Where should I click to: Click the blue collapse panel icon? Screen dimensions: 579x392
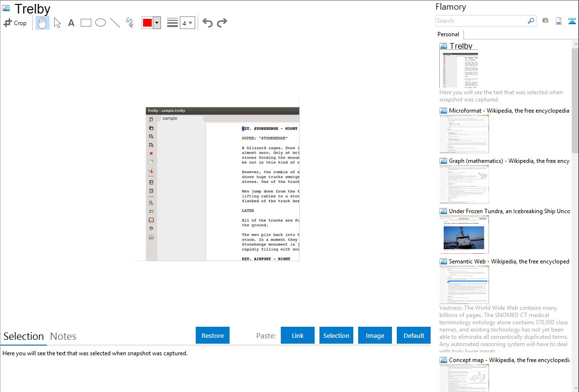572,21
